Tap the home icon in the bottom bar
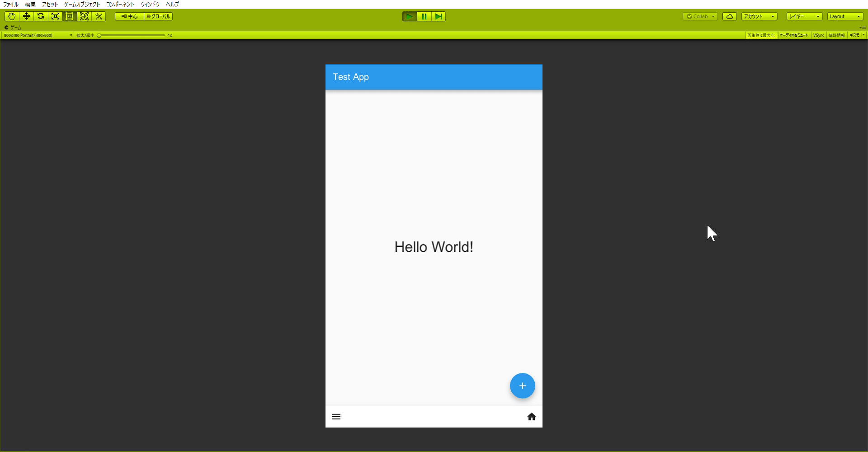 (x=532, y=417)
